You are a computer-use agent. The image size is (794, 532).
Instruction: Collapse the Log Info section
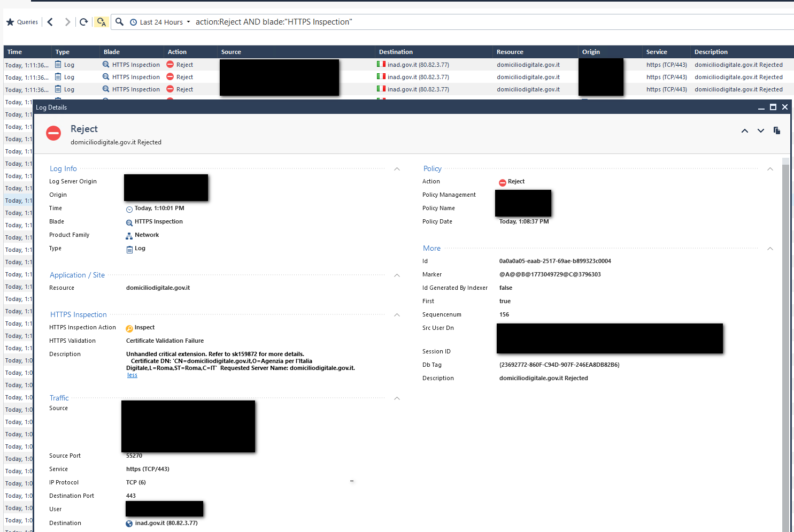point(397,169)
